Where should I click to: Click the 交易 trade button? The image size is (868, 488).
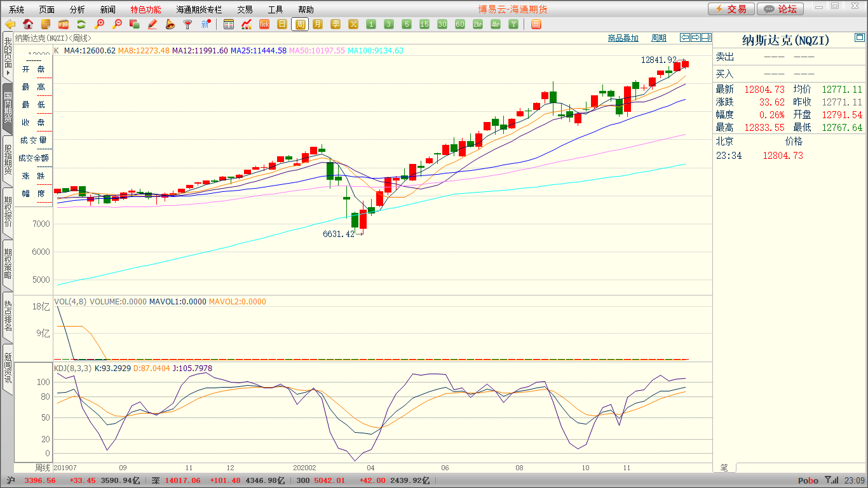731,9
